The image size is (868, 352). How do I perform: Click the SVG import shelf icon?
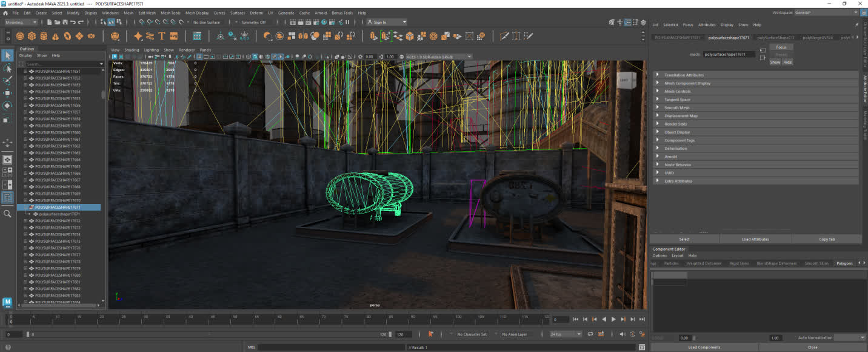[x=174, y=36]
